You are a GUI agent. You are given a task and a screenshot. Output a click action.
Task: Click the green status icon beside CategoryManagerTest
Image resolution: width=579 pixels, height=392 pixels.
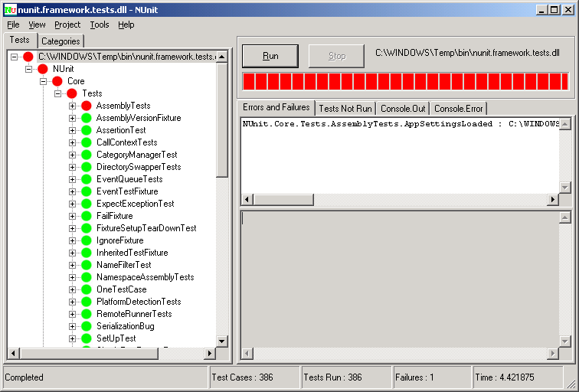(87, 155)
